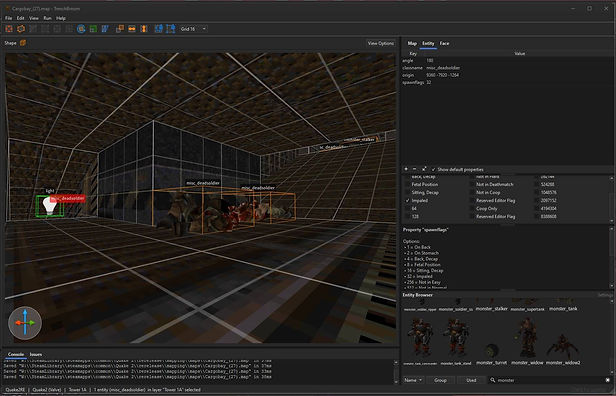Screen dimensions: 616x396
Task: Toggle UV lock icon
Action: pos(170,29)
